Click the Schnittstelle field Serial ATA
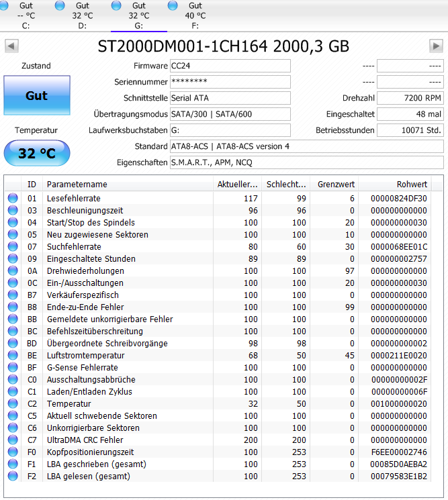 (230, 98)
